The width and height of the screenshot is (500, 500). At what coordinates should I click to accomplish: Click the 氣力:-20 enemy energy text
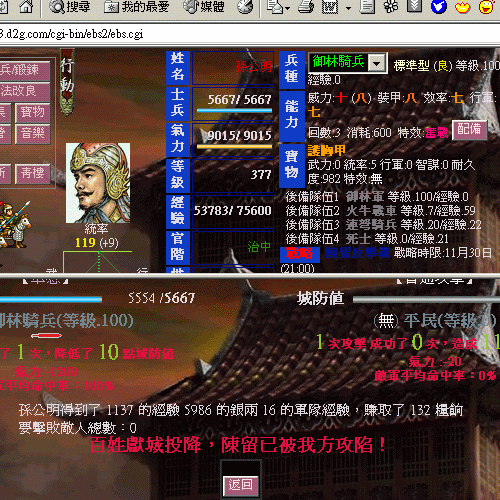click(435, 362)
